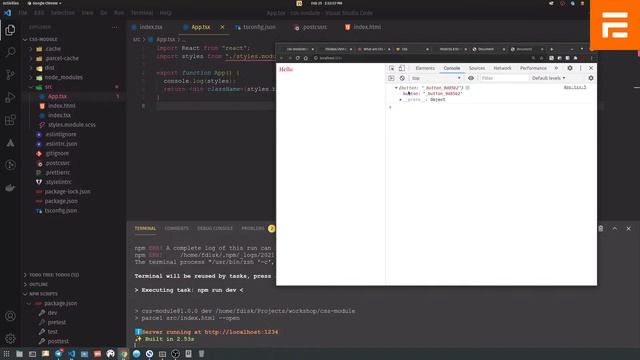Image resolution: width=640 pixels, height=360 pixels.
Task: Maximize terminal panel with the up chevron
Action: point(615,229)
